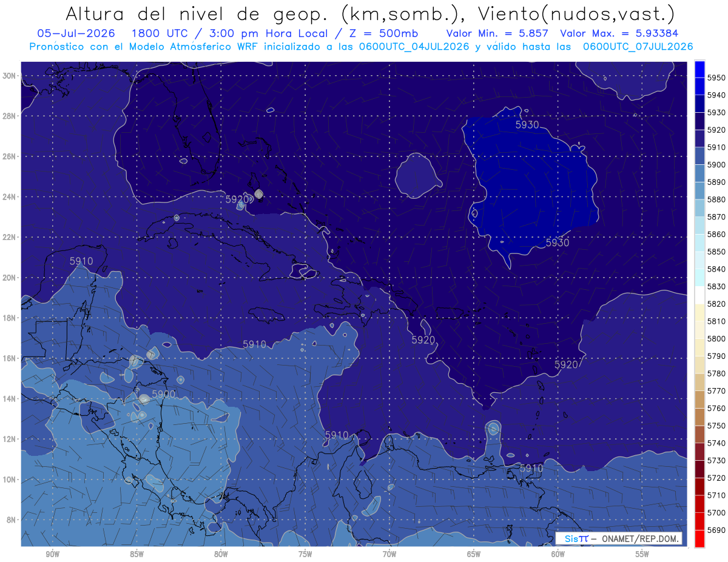Click the 5920 contour label near the Bahamas
Screen dimensions: 728x562
237,199
